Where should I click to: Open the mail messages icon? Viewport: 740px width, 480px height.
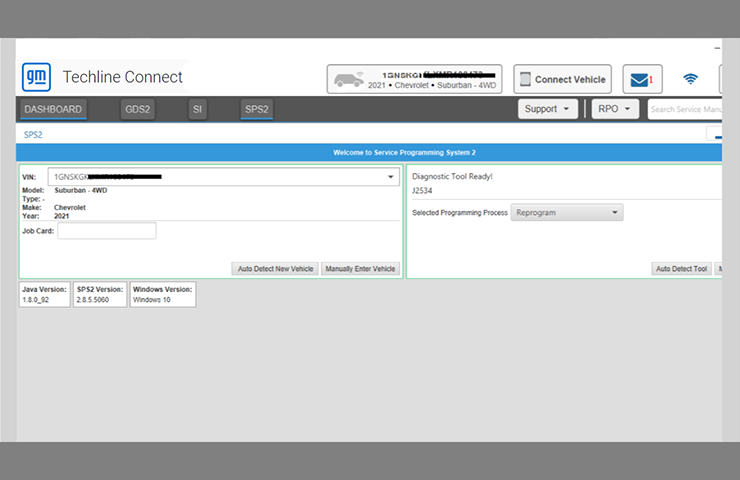[642, 79]
